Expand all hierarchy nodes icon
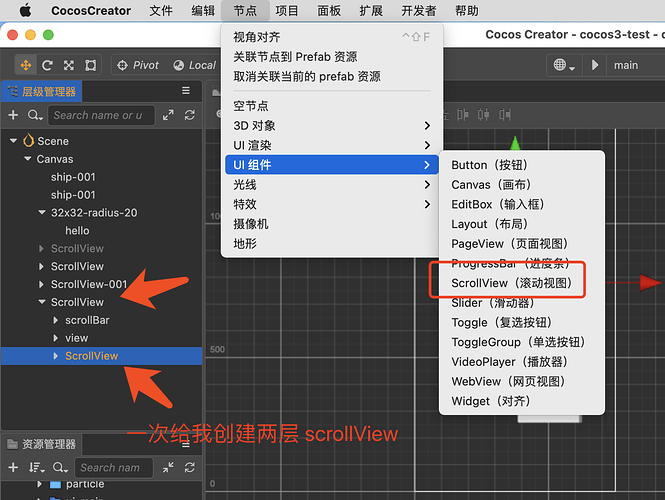665x500 pixels. click(168, 115)
